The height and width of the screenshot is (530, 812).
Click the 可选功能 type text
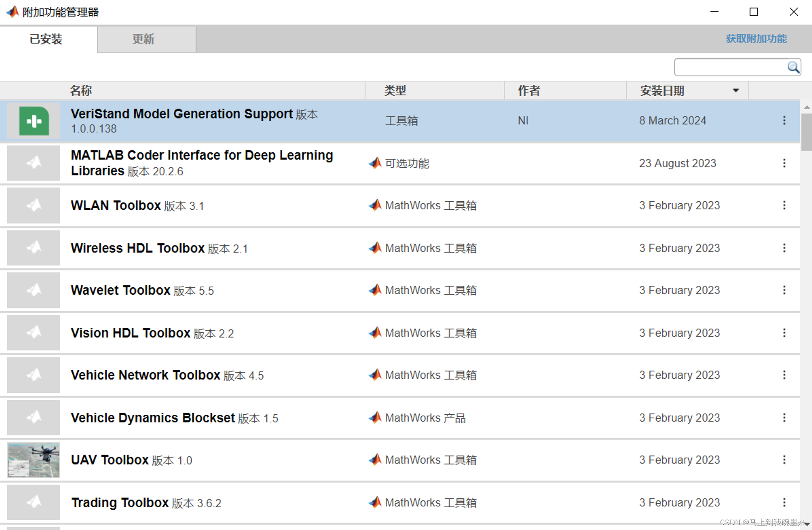click(x=407, y=163)
